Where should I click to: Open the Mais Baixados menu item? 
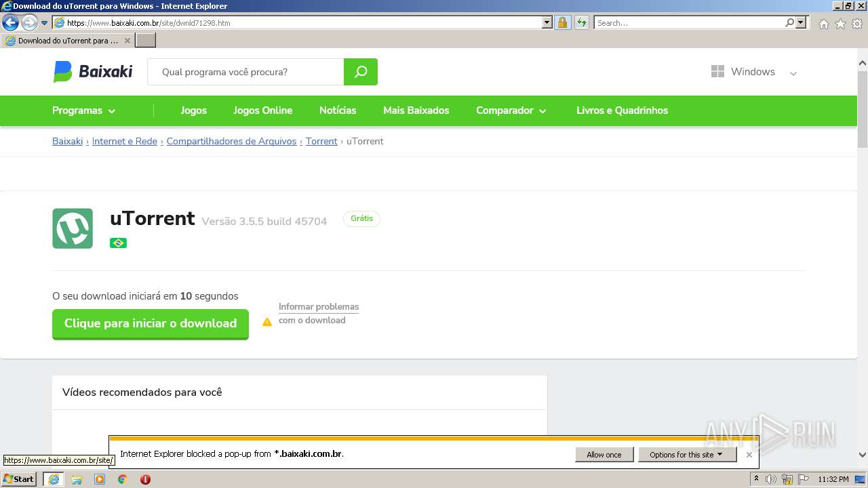(x=416, y=110)
